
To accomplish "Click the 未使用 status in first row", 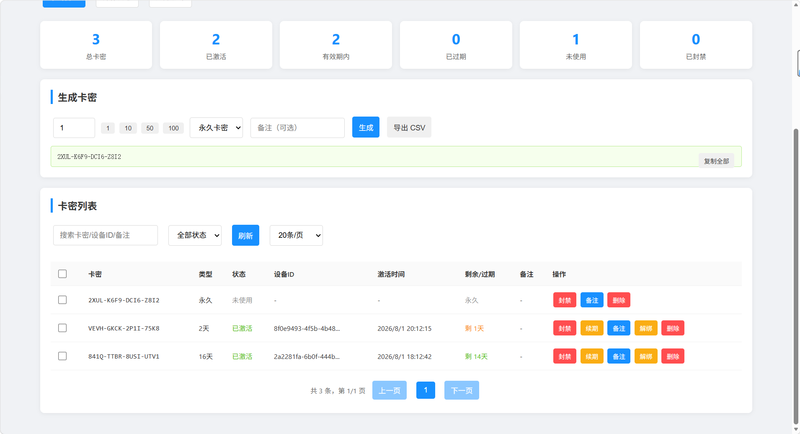I will pos(242,300).
